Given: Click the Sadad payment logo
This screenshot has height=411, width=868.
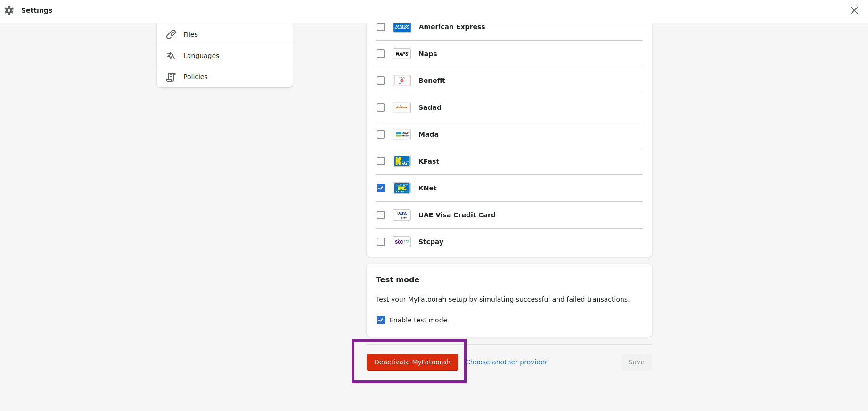Looking at the screenshot, I should pos(402,107).
